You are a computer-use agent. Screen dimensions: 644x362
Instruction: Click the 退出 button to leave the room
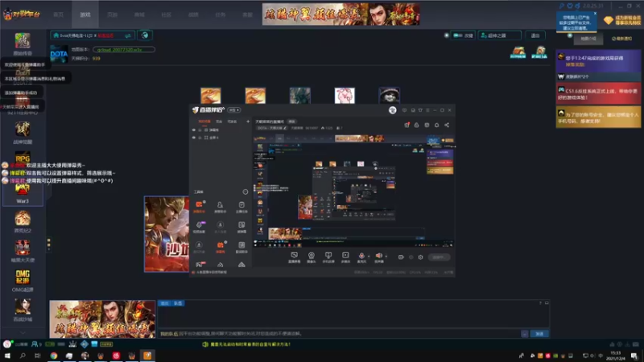pos(535,35)
